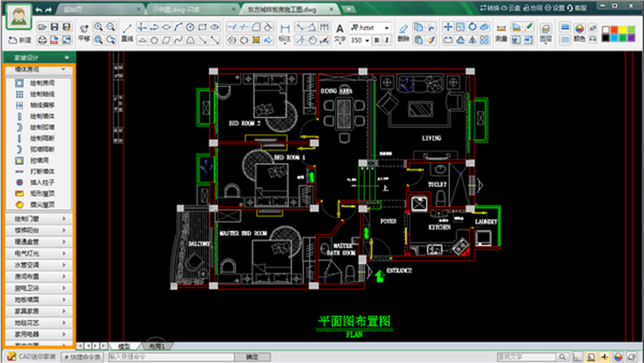
Task: Focus the 查找文字 search text field
Action: 526,357
